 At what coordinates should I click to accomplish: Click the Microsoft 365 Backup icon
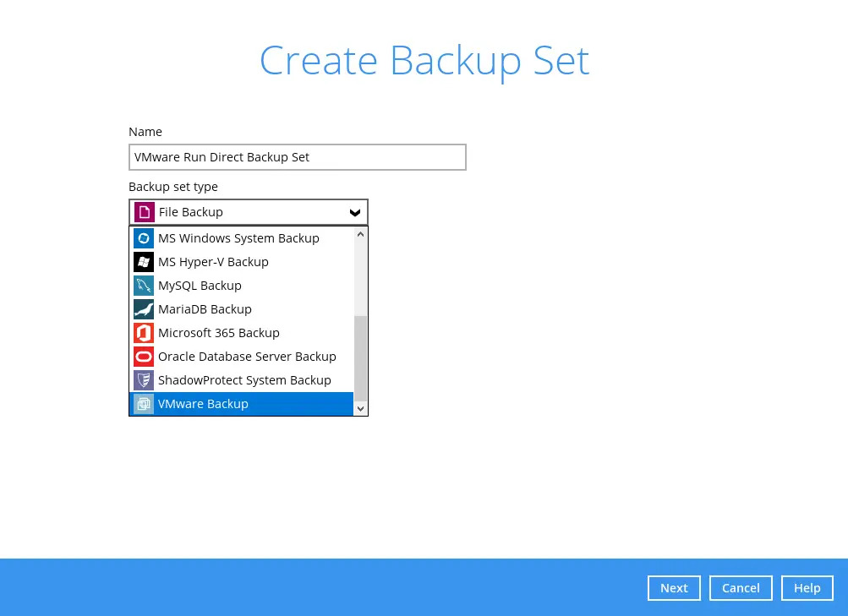pos(144,333)
